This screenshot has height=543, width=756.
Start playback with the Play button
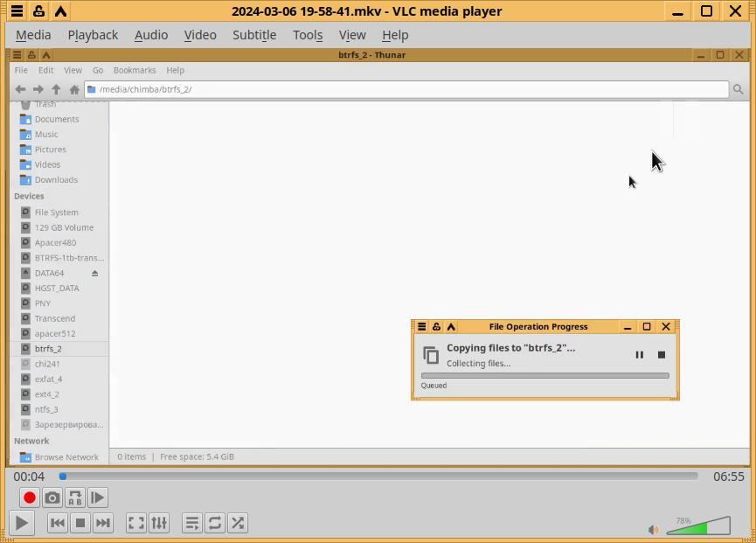pos(21,523)
